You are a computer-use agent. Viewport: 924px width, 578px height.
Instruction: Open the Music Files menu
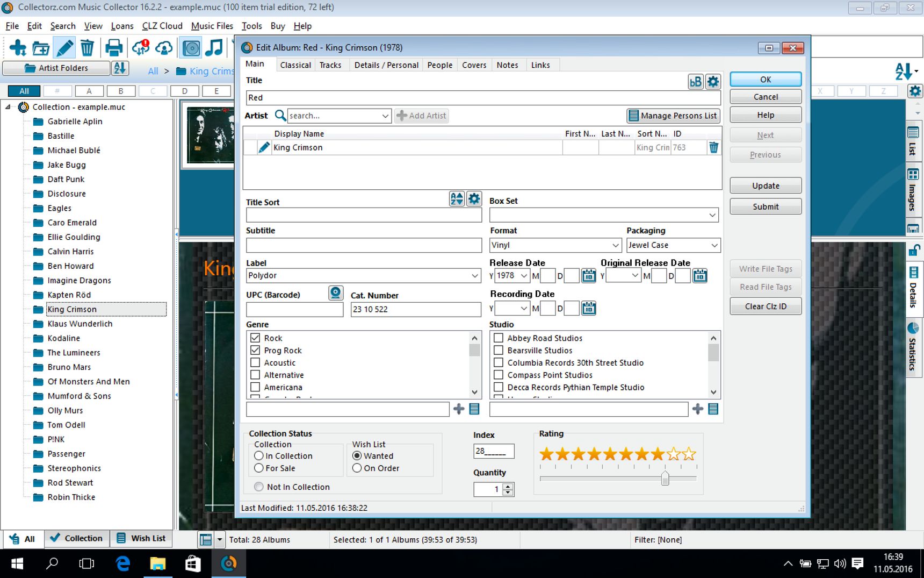pyautogui.click(x=212, y=26)
